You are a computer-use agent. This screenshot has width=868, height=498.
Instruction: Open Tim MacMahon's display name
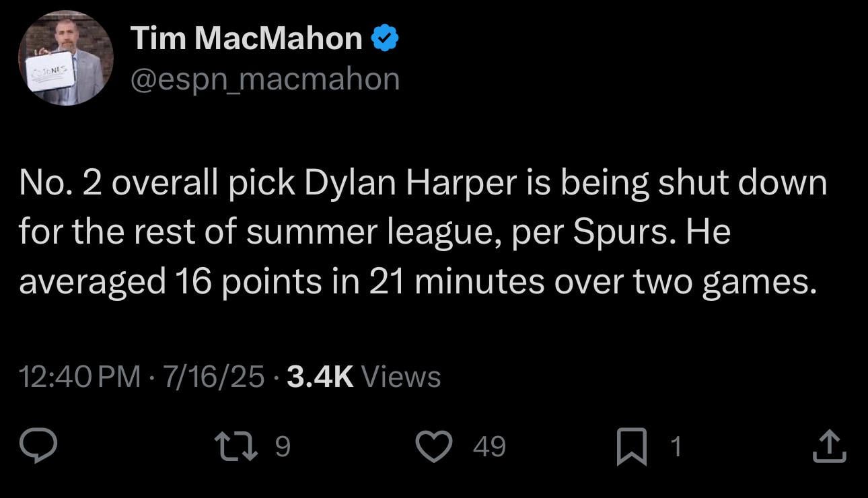245,37
